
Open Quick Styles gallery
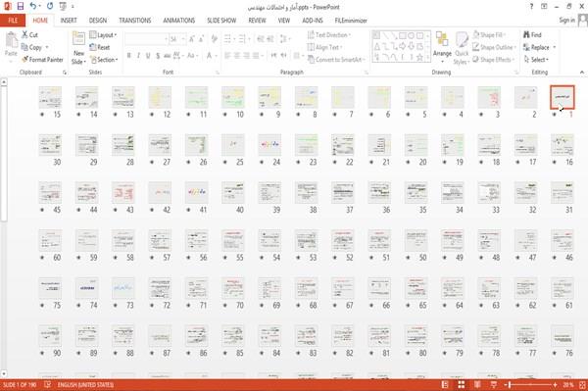tap(462, 48)
